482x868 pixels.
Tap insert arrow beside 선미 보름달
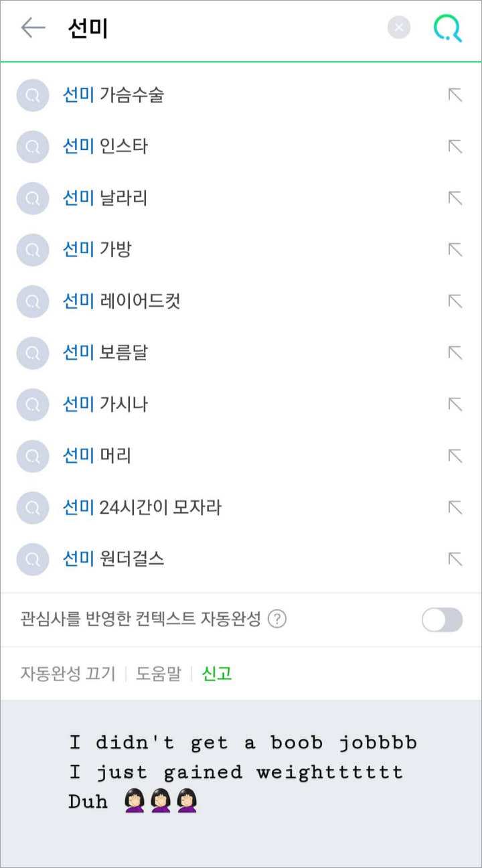[x=455, y=353]
